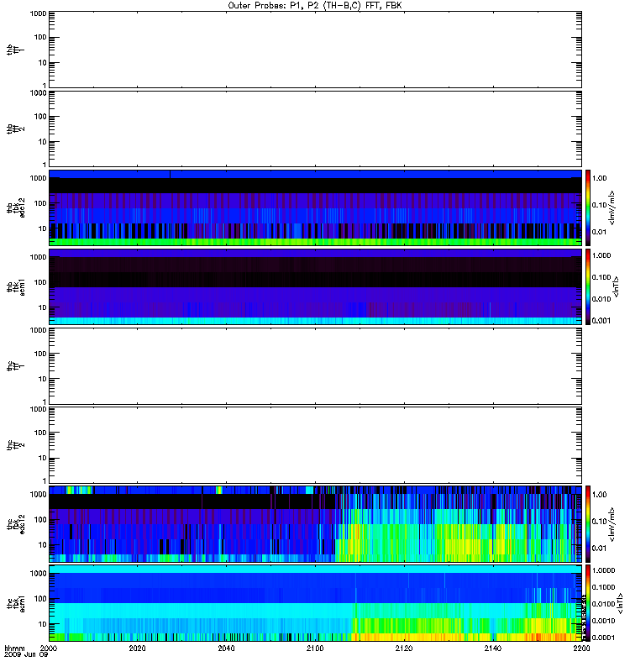Click the thc fbk edc12 spectrogram panel
This screenshot has width=630, height=672.
click(x=315, y=524)
